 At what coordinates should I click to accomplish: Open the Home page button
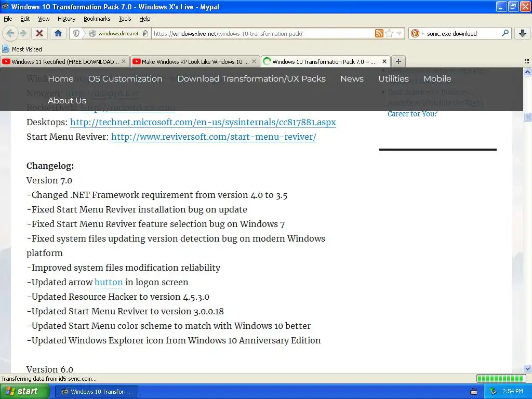[x=58, y=33]
